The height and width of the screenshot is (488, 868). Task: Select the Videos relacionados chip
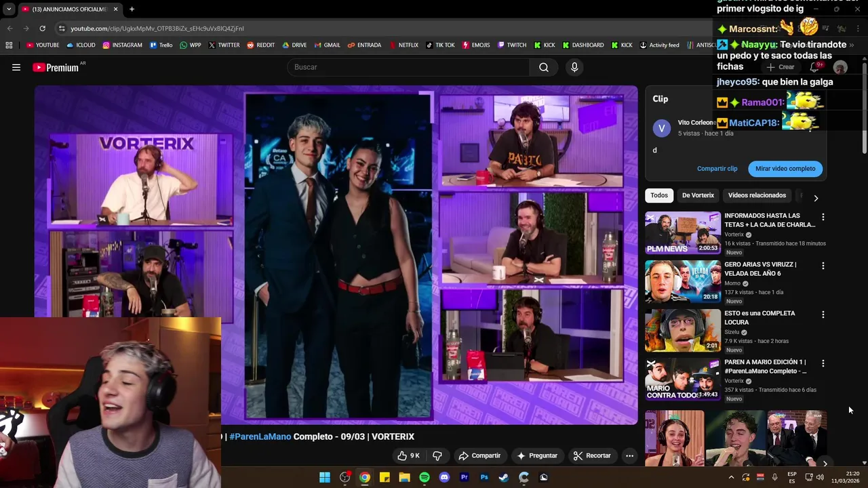[757, 195]
